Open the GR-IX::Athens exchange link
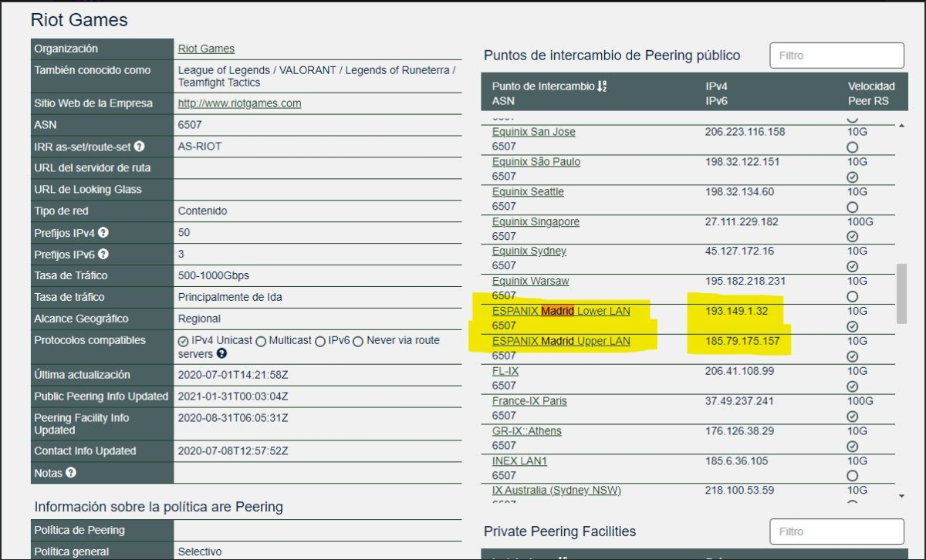The width and height of the screenshot is (926, 560). pyautogui.click(x=527, y=431)
